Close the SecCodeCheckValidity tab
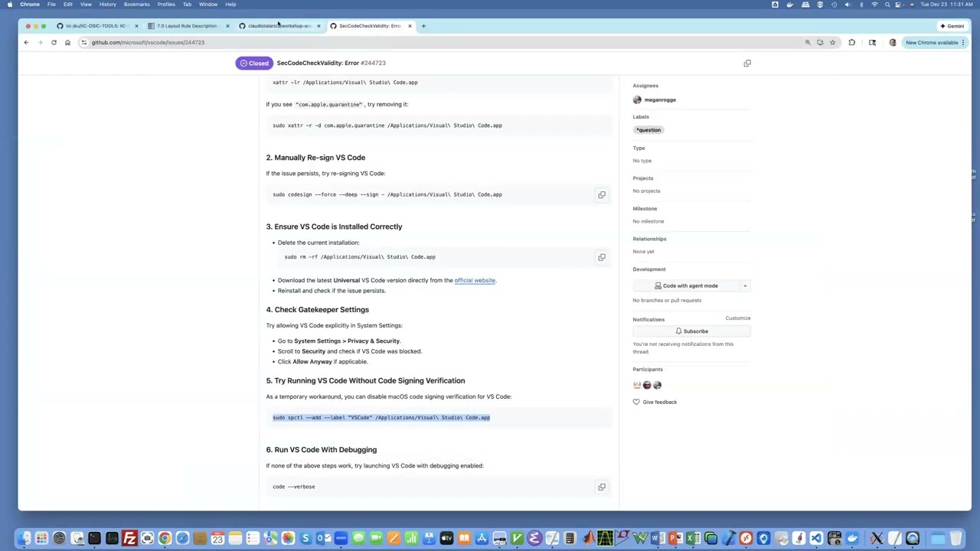The image size is (980, 551). coord(410,26)
